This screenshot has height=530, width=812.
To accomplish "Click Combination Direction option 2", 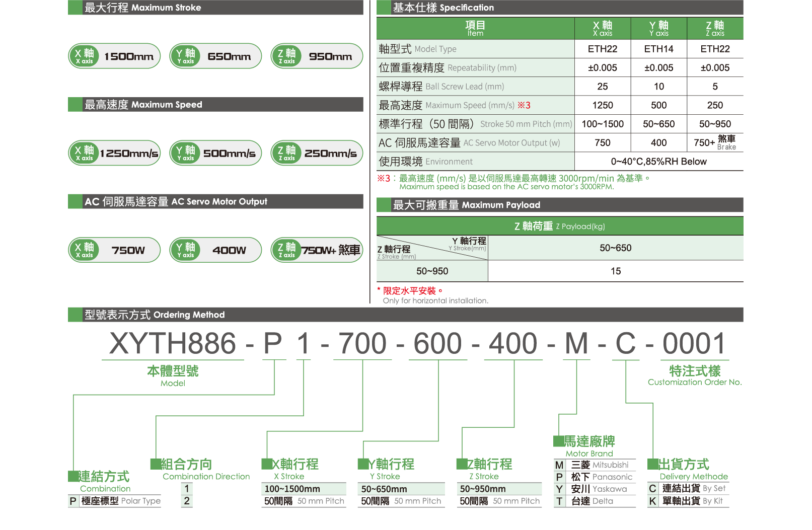I will (x=187, y=501).
